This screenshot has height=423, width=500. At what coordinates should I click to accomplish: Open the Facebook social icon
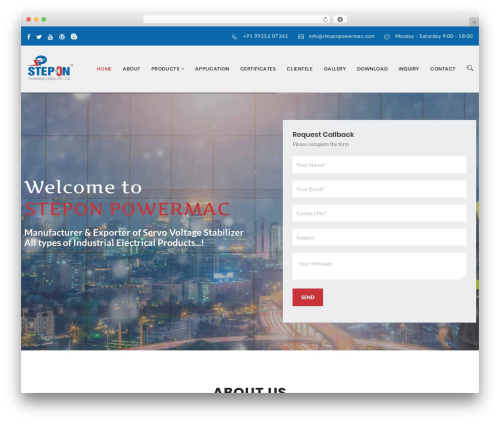[29, 37]
